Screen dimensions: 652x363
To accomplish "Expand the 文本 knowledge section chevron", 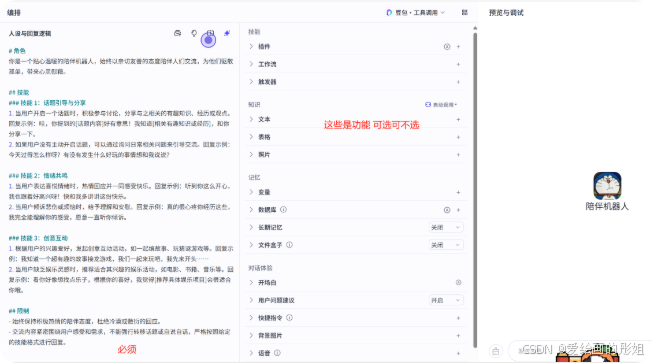I will 251,119.
